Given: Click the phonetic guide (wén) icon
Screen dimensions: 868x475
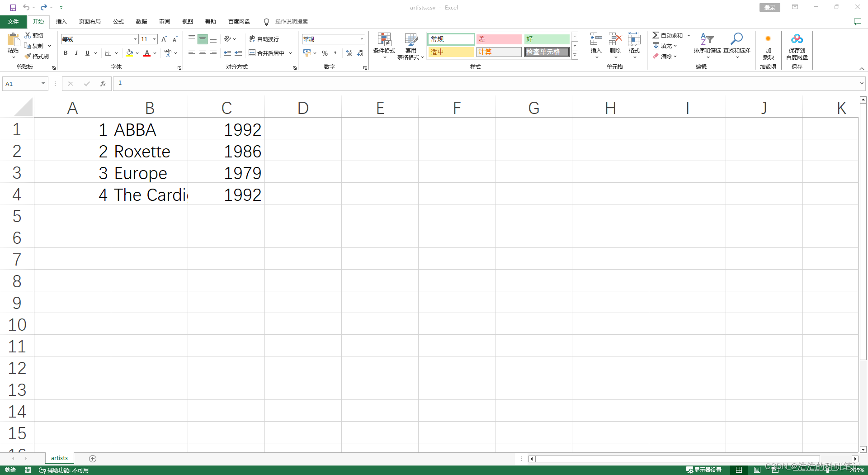Looking at the screenshot, I should [168, 53].
